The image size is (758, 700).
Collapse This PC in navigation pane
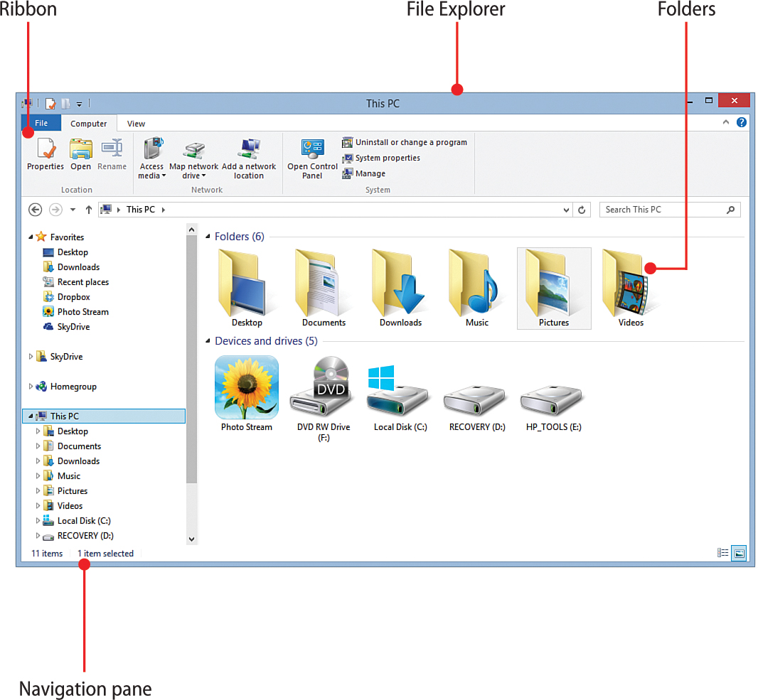31,416
